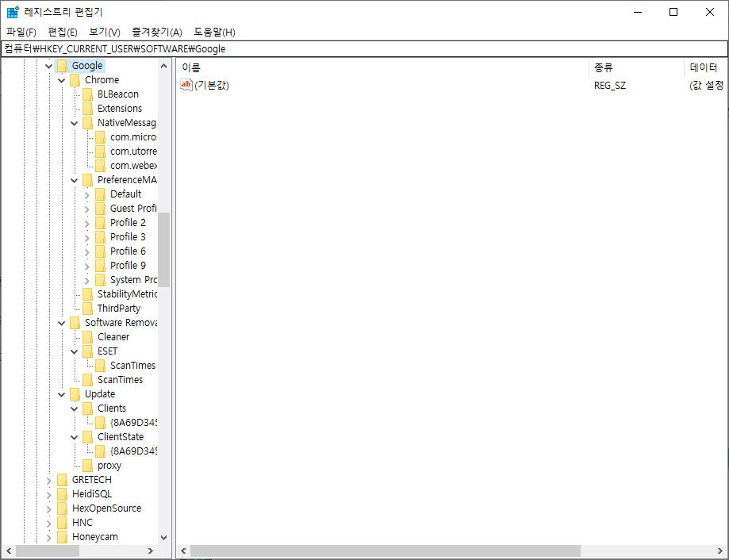The image size is (729, 560).
Task: Collapse the Software Removal Tool key
Action: point(61,323)
